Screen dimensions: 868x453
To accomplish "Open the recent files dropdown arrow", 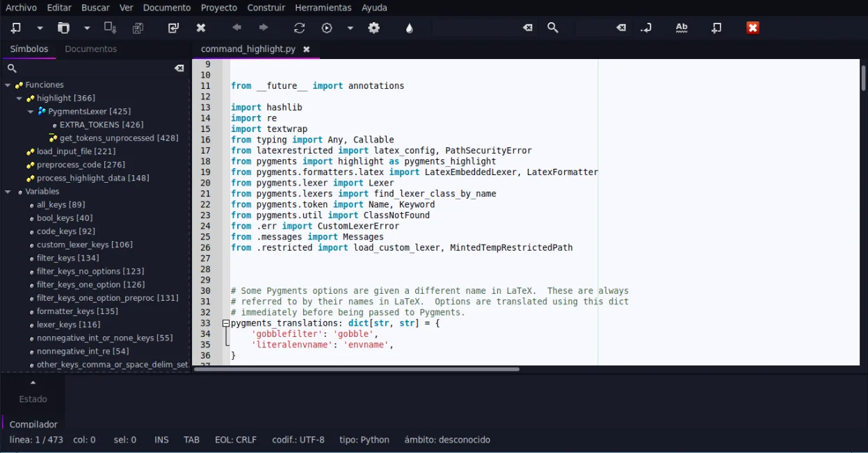I will 87,28.
